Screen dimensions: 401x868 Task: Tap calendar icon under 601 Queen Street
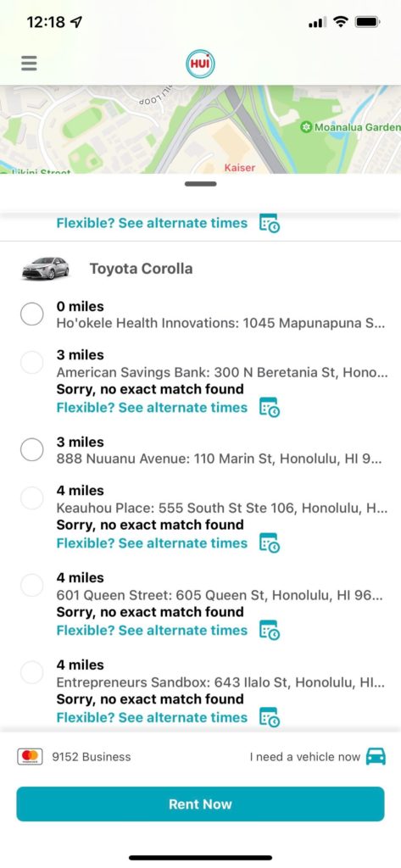pos(270,631)
